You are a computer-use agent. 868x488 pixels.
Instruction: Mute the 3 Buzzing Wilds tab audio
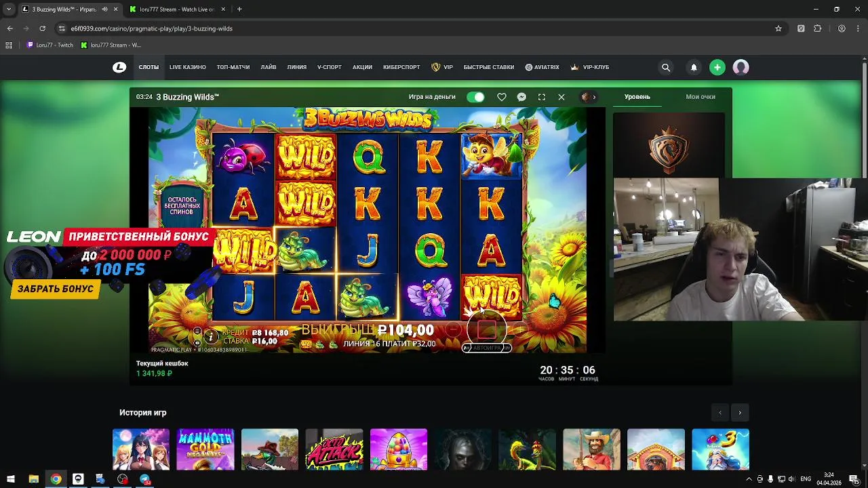(x=104, y=9)
